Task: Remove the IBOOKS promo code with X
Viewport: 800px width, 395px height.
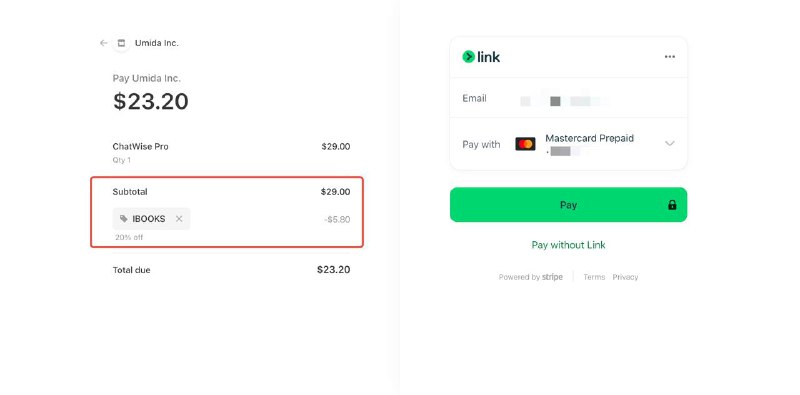Action: (179, 219)
